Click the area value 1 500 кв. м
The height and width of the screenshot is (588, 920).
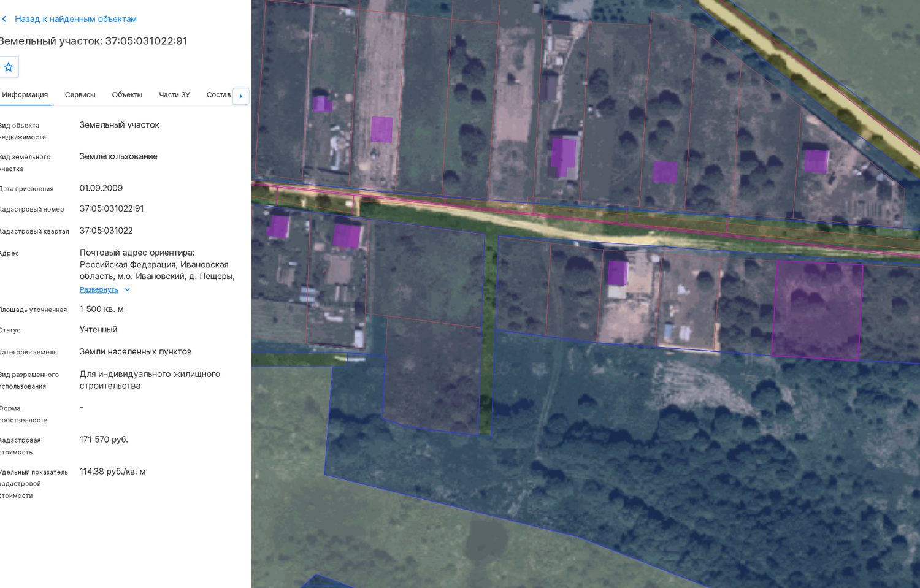tap(102, 309)
